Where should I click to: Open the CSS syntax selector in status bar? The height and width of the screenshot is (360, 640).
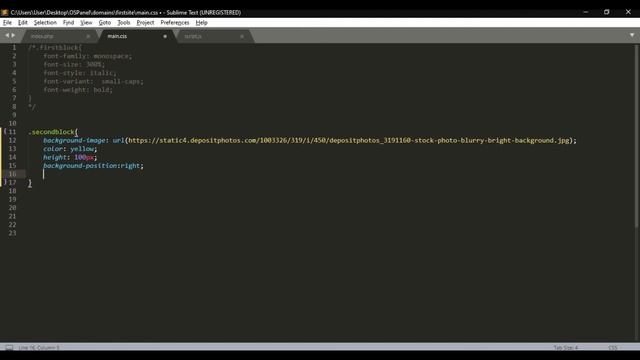pyautogui.click(x=613, y=348)
